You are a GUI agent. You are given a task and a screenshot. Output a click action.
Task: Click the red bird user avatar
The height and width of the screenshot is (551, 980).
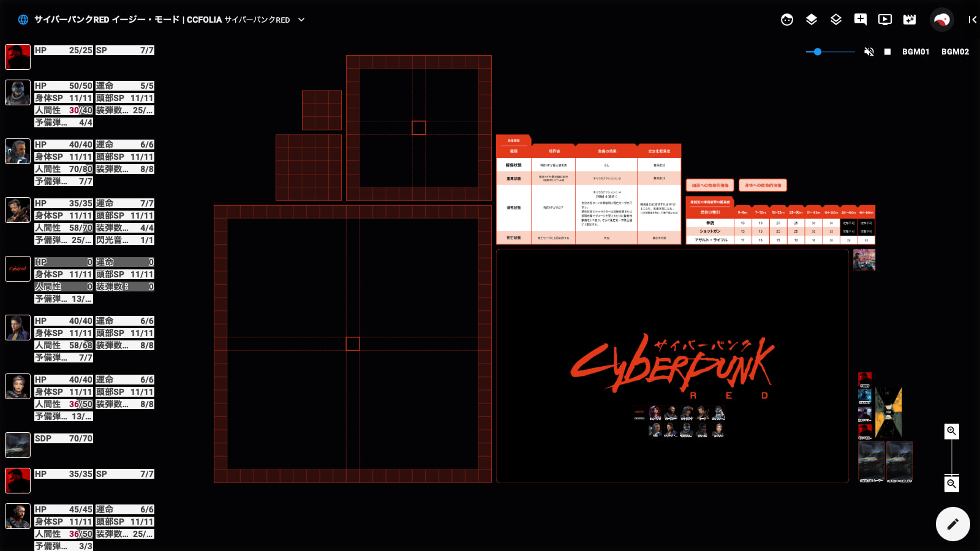[x=942, y=20]
